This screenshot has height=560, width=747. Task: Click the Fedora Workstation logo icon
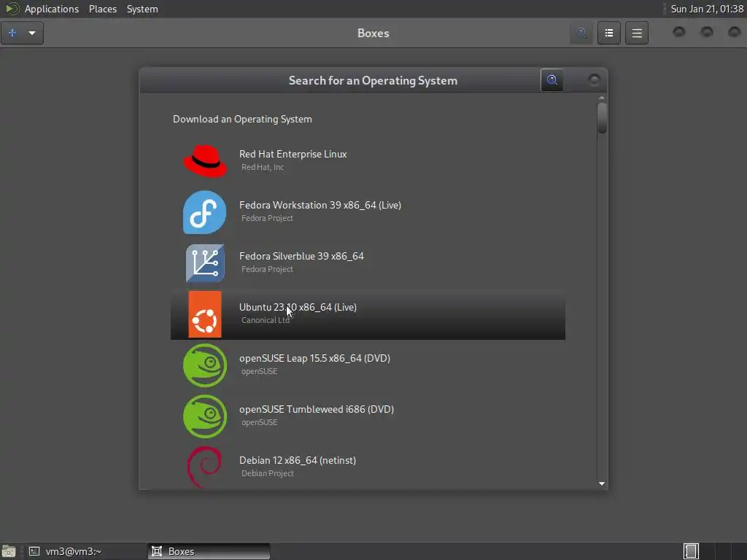click(205, 212)
